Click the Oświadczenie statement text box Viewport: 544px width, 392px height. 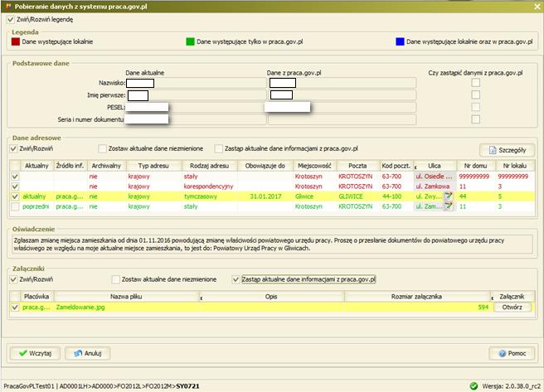tap(272, 244)
